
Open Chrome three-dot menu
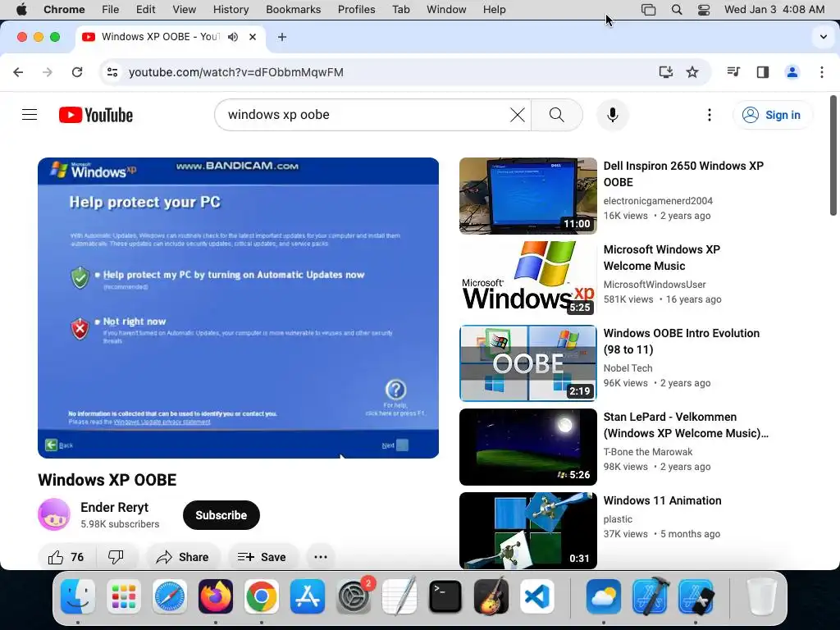pos(822,72)
